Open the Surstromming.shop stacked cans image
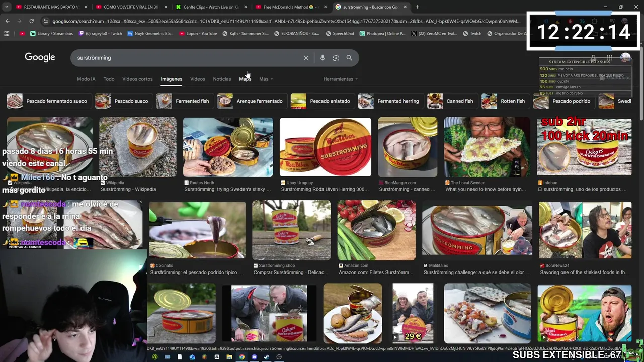644x362 pixels. click(x=291, y=230)
